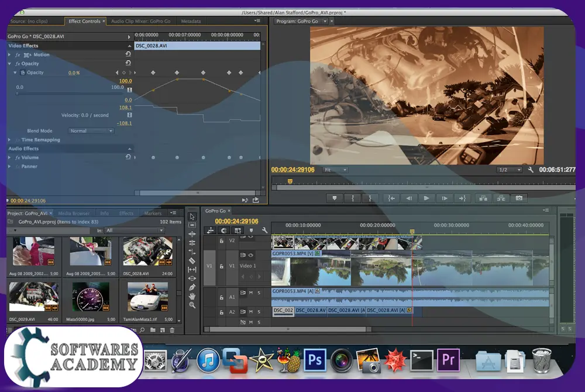Switch to Audio Clip Mixer tab
The width and height of the screenshot is (585, 392).
tap(140, 21)
